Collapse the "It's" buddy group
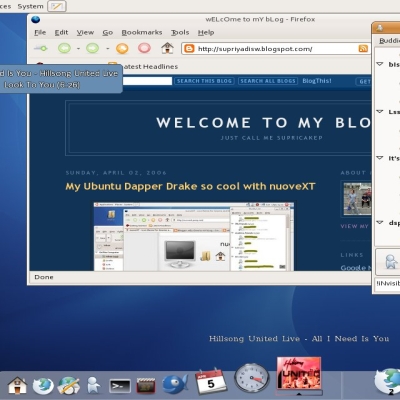400x400 pixels. [380, 158]
